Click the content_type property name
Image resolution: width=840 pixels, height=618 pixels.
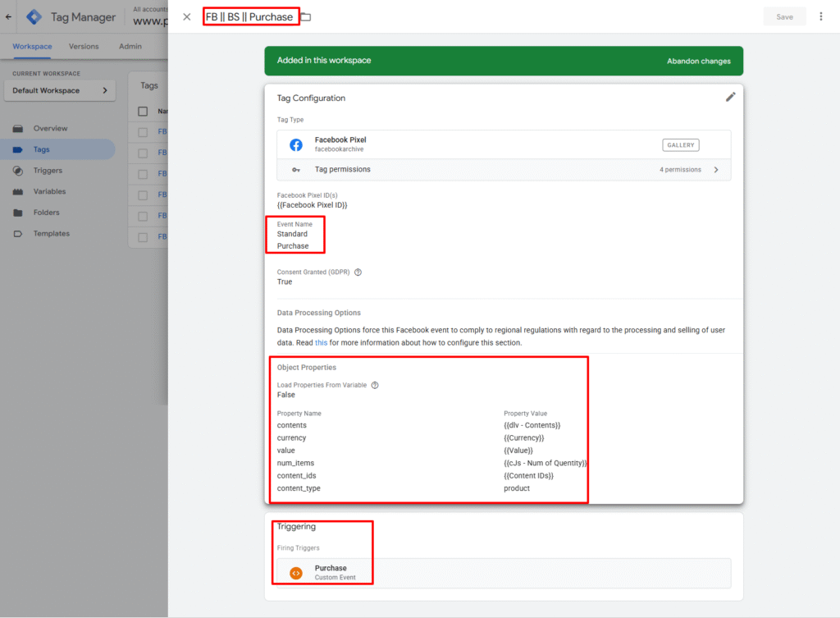299,489
